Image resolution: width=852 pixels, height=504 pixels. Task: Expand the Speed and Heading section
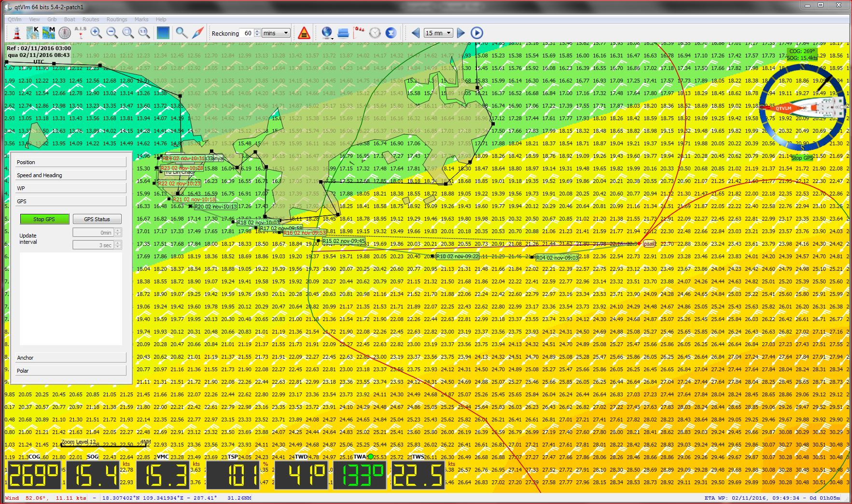point(71,175)
